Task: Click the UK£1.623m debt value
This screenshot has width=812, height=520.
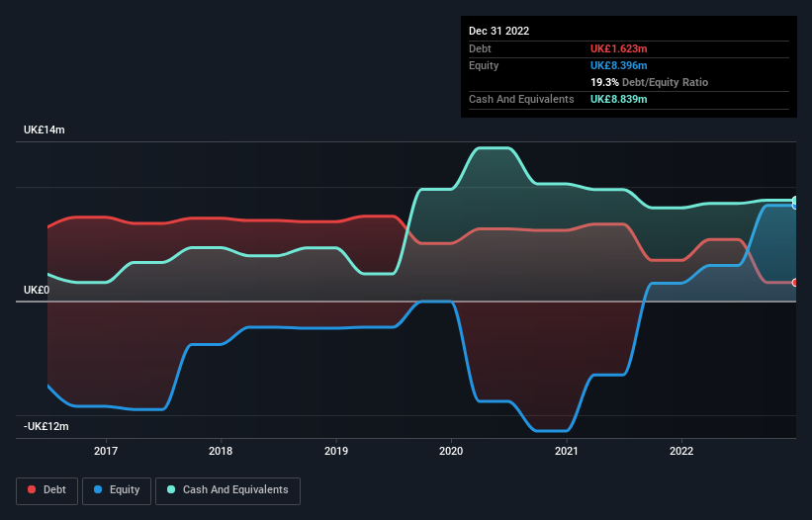Action: pos(619,48)
